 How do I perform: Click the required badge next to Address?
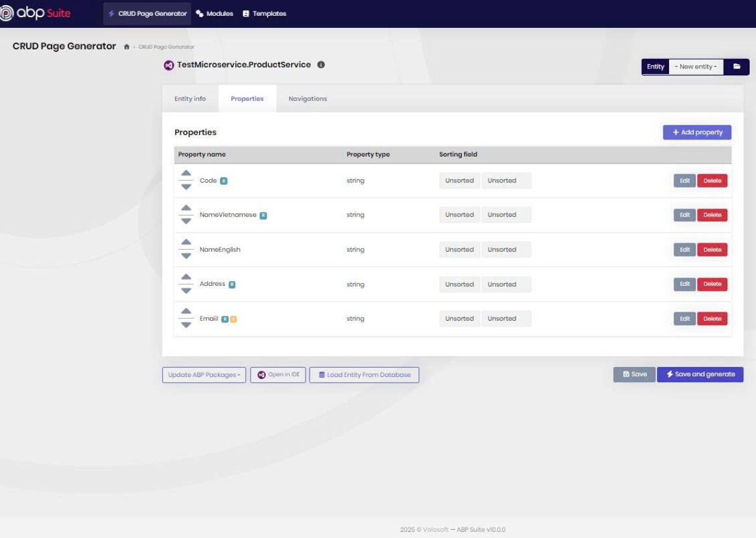click(232, 285)
